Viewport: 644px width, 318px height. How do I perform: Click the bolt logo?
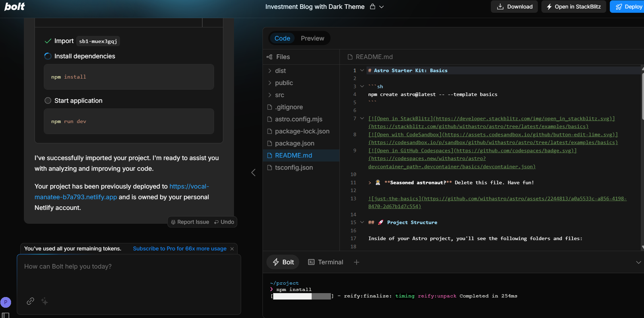14,6
